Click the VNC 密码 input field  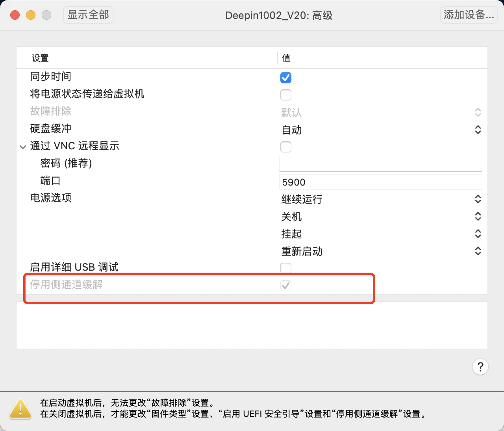(x=380, y=164)
